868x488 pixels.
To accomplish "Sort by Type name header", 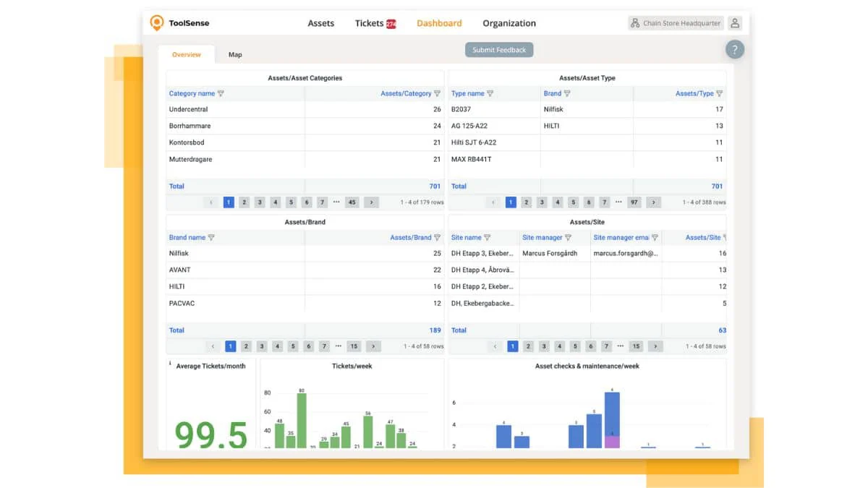I will (x=467, y=93).
